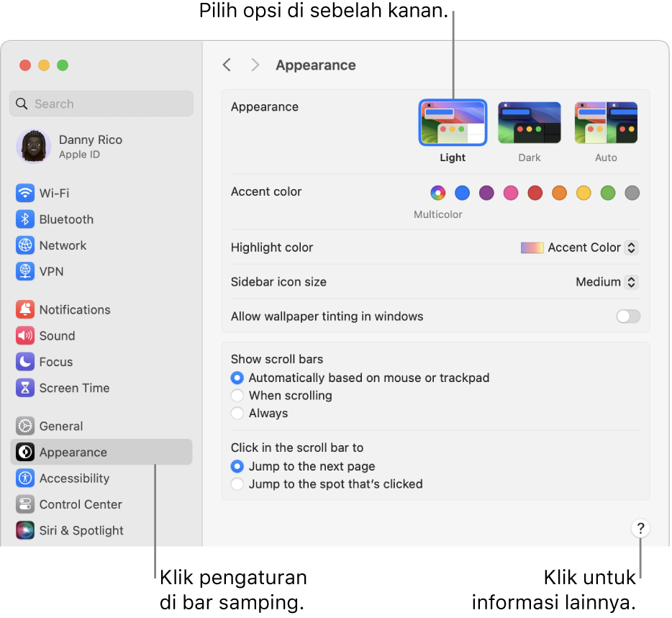This screenshot has width=672, height=618.
Task: Open Siri & Spotlight settings
Action: (x=78, y=530)
